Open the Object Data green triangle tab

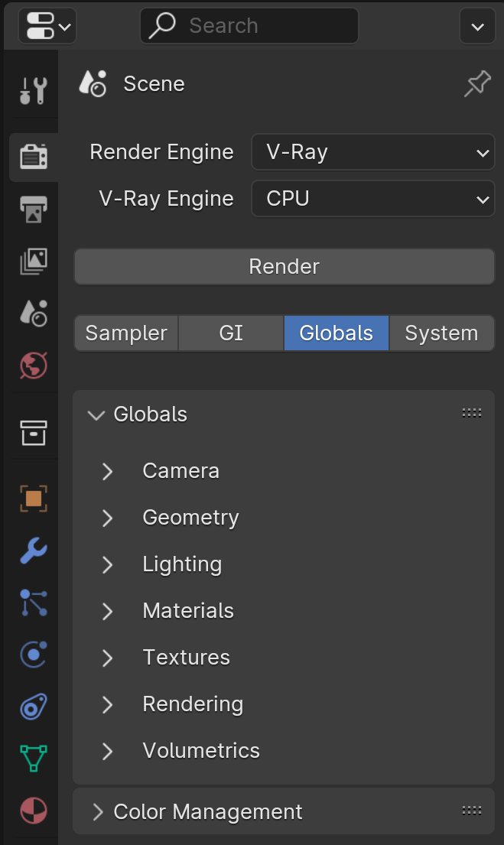tap(33, 757)
